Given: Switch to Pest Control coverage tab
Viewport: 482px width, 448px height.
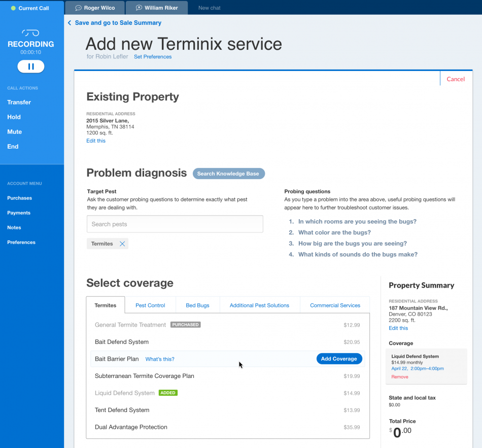Looking at the screenshot, I should (150, 305).
